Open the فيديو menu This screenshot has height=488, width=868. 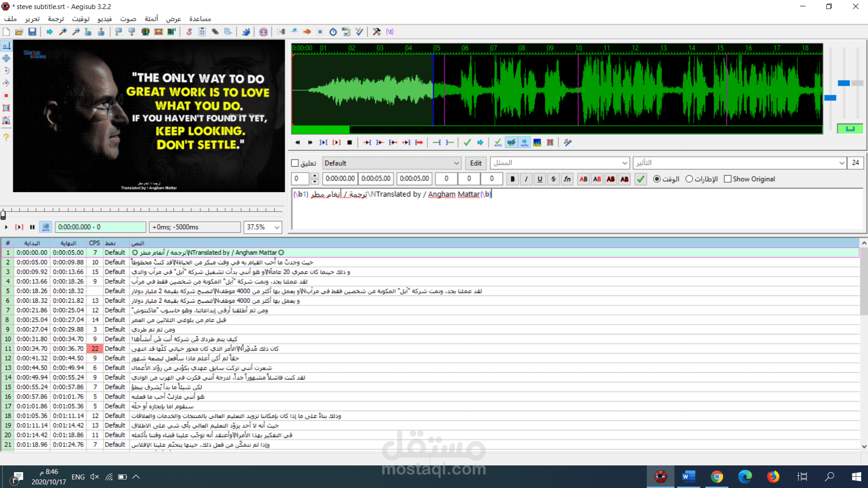click(104, 19)
